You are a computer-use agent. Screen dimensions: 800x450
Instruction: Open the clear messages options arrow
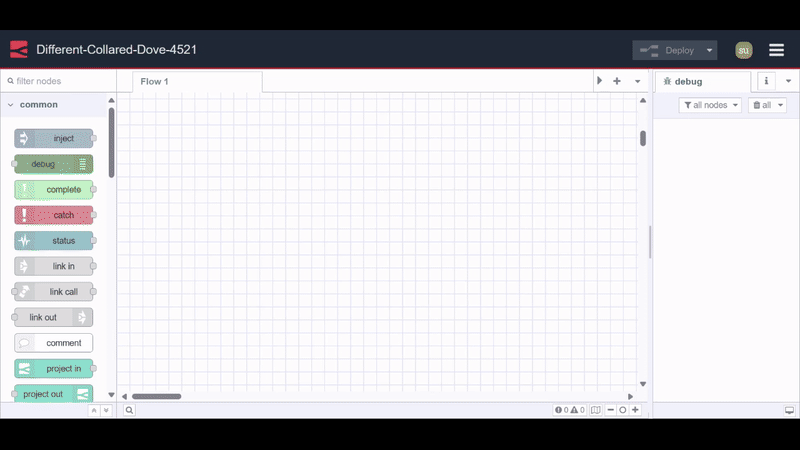coord(781,105)
